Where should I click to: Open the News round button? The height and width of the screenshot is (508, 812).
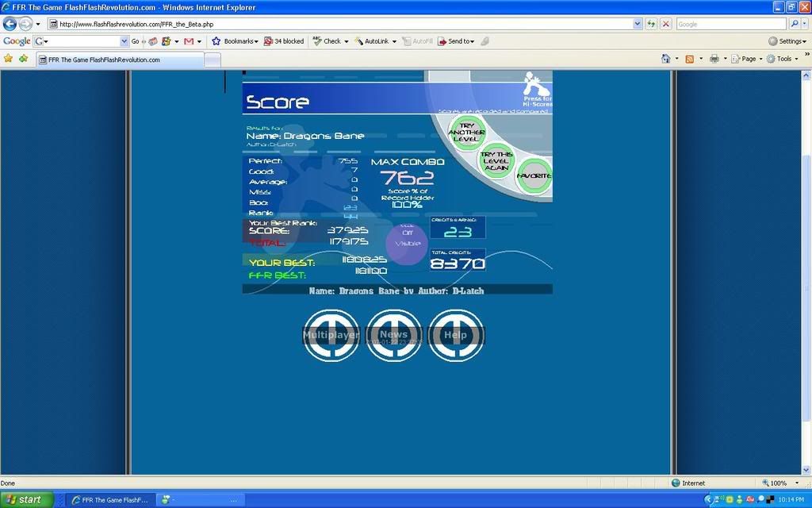click(393, 335)
